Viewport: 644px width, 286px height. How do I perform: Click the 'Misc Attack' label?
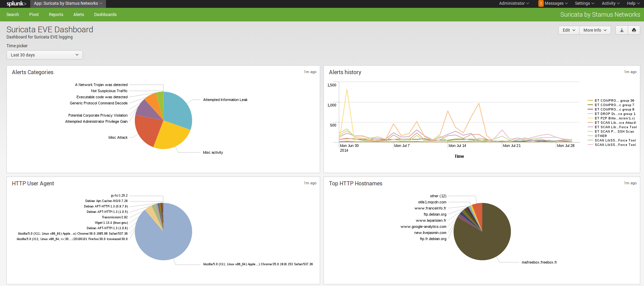[x=118, y=138]
